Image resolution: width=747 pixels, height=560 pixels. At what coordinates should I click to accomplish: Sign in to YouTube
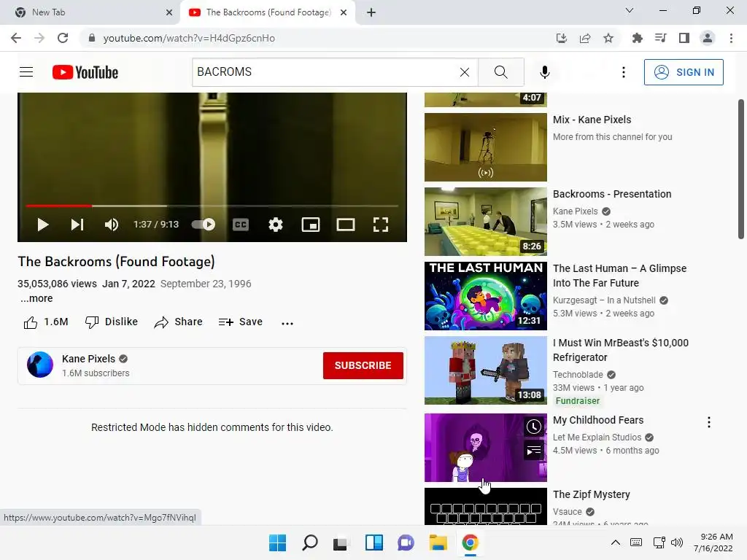[x=683, y=72]
